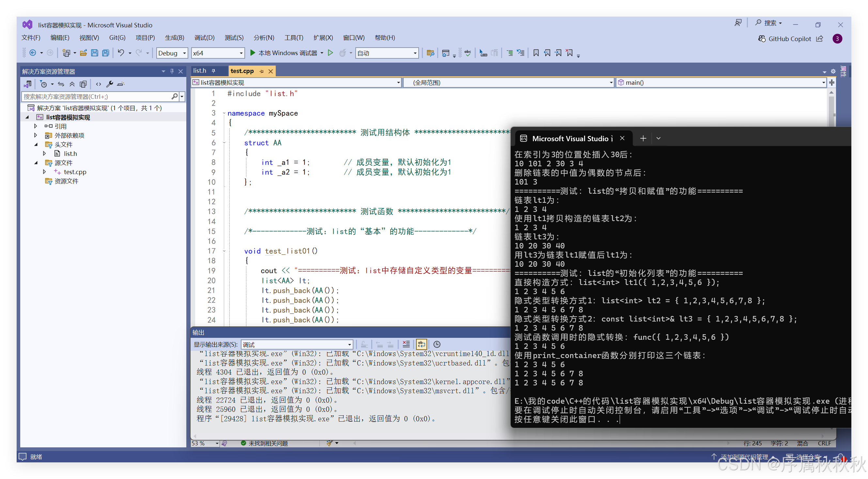
Task: Open the 调试(D) menu
Action: [x=204, y=38]
